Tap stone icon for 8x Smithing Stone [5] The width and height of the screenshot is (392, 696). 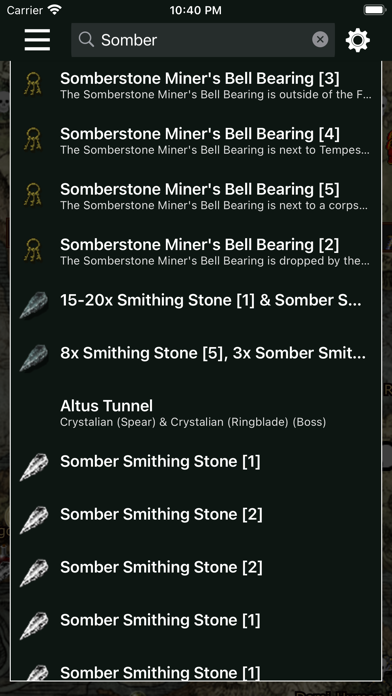[33, 358]
